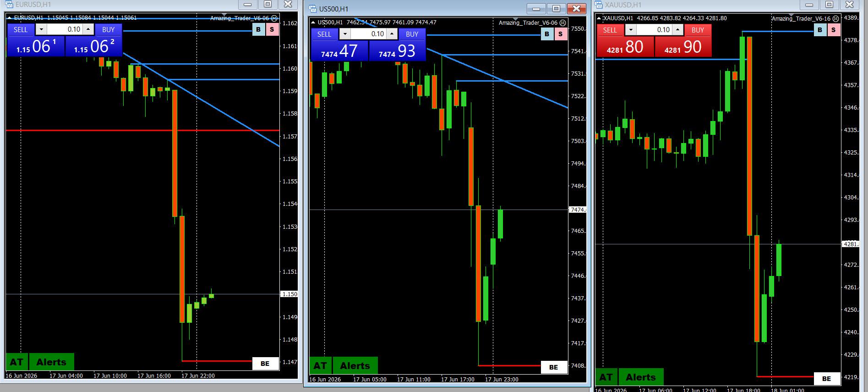The image size is (868, 392).
Task: Decrease the lot volume arrow on XAUUSD panel
Action: coord(631,30)
